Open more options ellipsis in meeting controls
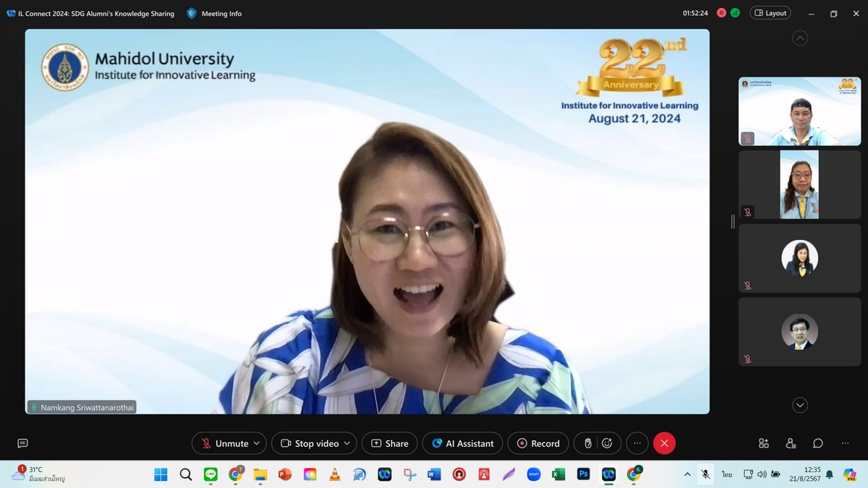 (637, 443)
